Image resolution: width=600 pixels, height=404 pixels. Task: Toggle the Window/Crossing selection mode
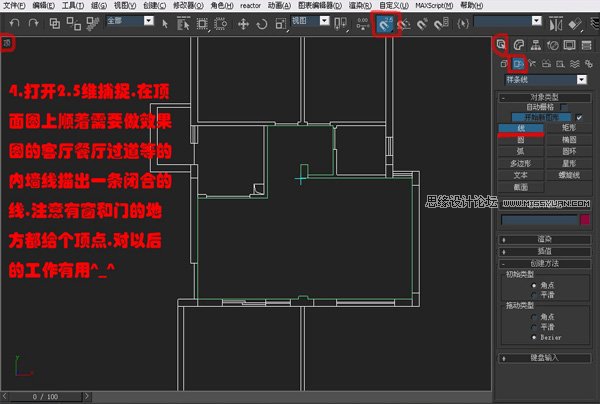pos(220,24)
